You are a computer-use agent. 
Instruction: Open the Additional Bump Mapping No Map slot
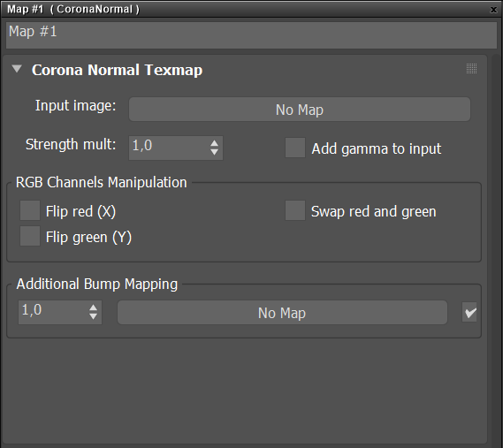pos(282,313)
